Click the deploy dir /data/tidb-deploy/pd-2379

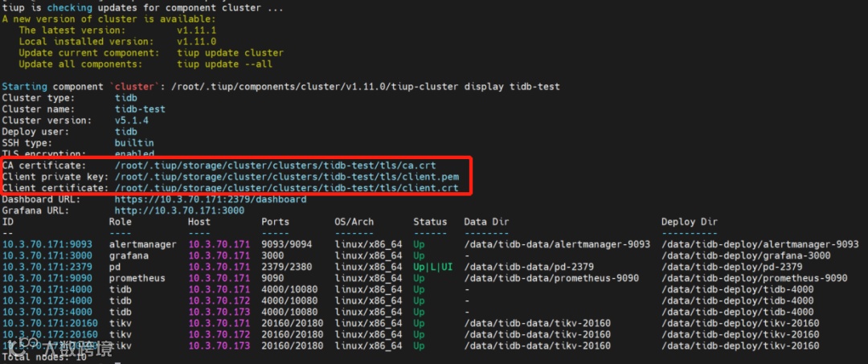click(732, 267)
